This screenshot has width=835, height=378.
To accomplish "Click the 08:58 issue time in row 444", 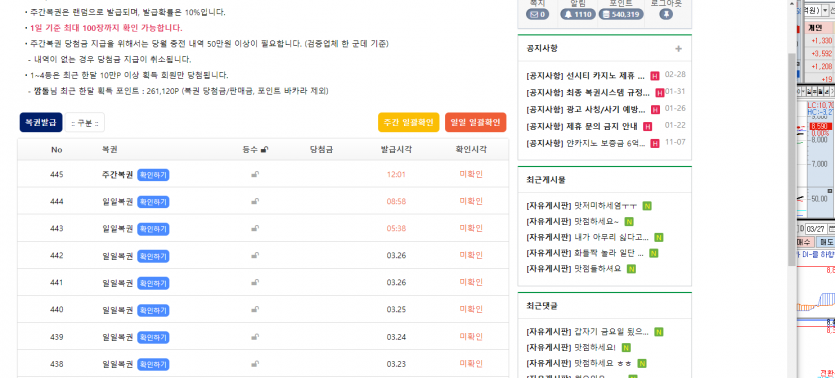I will (x=396, y=202).
